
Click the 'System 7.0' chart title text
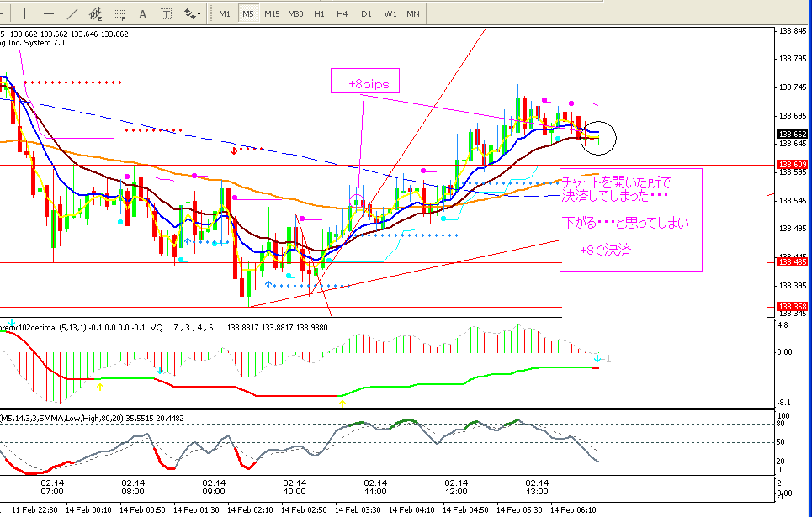point(44,43)
